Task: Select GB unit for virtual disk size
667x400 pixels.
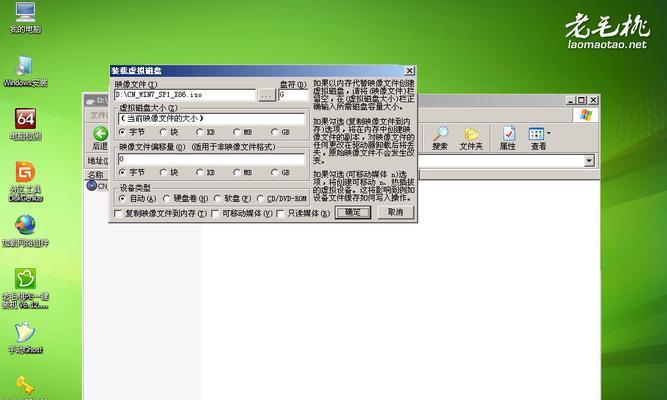Action: (x=274, y=132)
